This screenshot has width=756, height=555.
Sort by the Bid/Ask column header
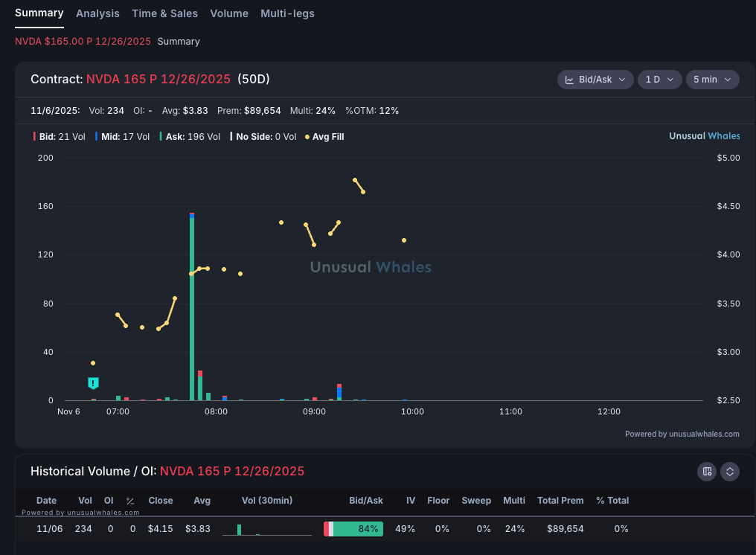(x=366, y=501)
